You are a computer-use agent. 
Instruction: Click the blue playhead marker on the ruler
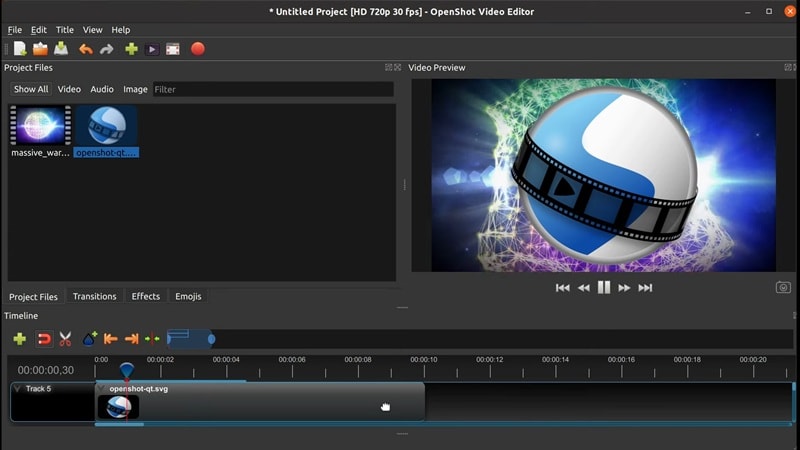(127, 370)
